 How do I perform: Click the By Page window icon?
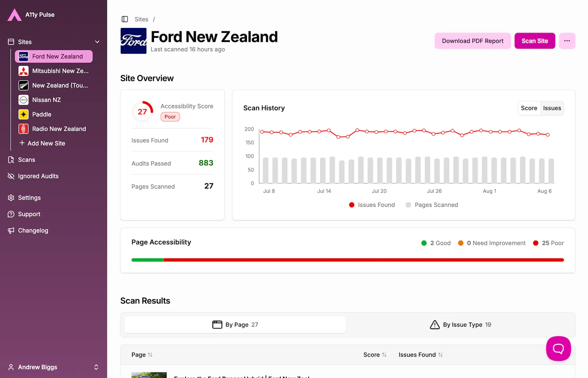[x=217, y=325]
